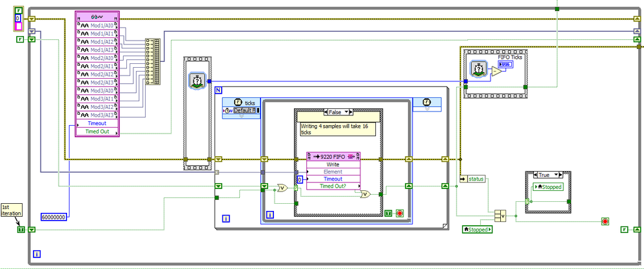Image resolution: width=644 pixels, height=269 pixels.
Task: Click the next-case arrow on the False selector
Action: [351, 112]
